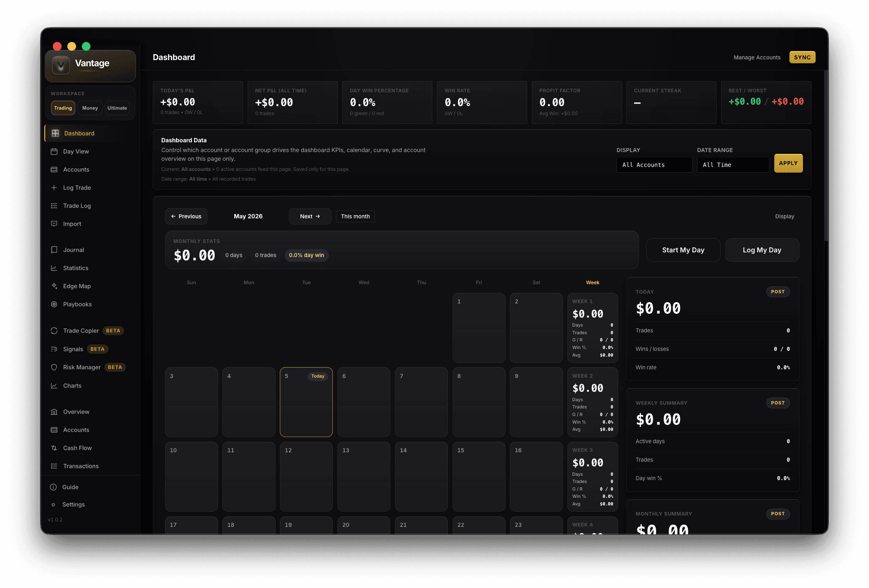The image size is (869, 588).
Task: Click the 0.0% day win badge
Action: pyautogui.click(x=306, y=255)
